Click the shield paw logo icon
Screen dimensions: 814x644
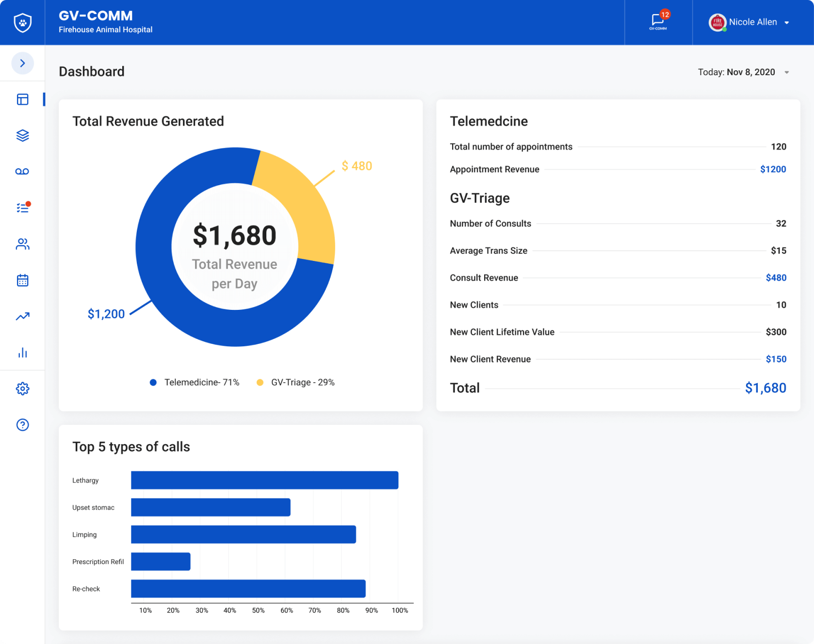point(22,23)
